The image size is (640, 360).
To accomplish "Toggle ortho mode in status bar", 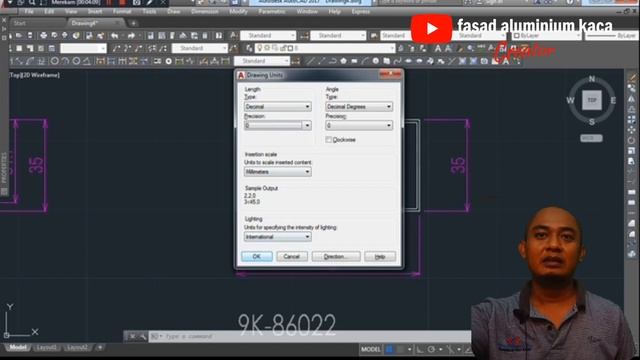I will (420, 349).
